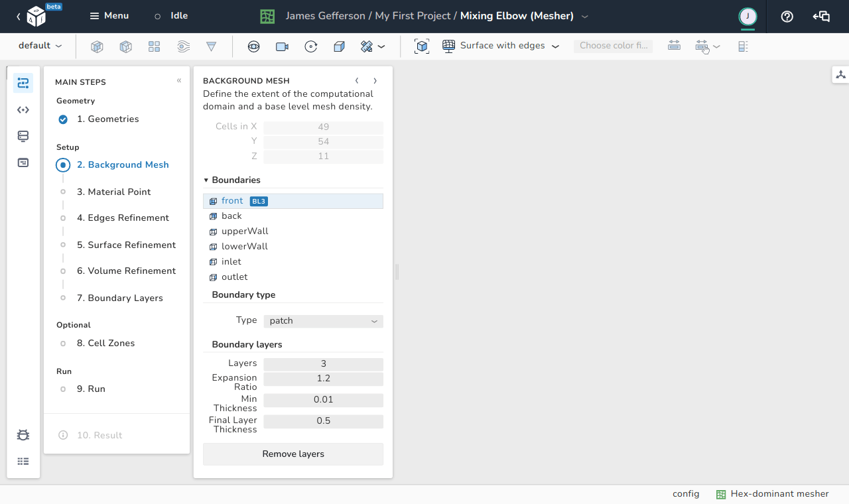Go to previous step with left chevron

357,81
